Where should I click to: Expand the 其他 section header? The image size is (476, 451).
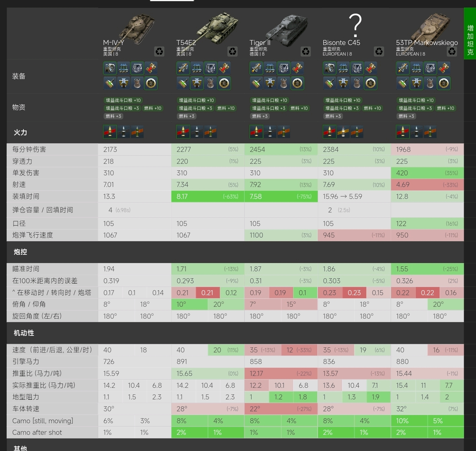(x=20, y=448)
